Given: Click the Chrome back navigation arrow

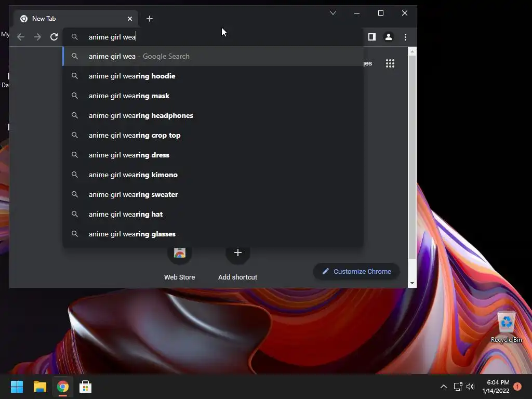Looking at the screenshot, I should pos(21,37).
